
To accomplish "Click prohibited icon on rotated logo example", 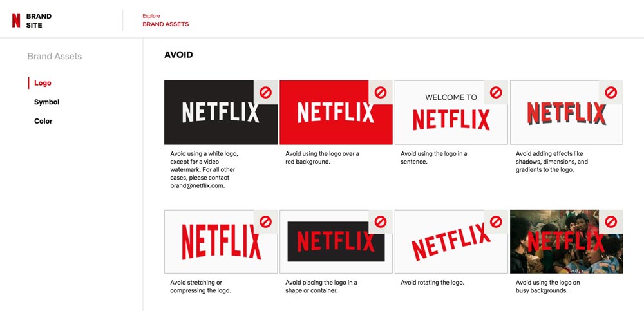I will coord(496,221).
